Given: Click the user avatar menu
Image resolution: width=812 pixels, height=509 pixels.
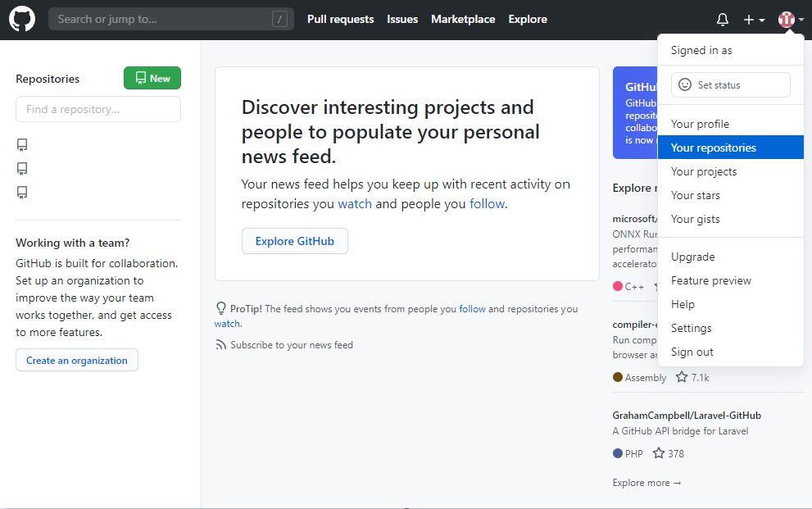Looking at the screenshot, I should point(791,20).
